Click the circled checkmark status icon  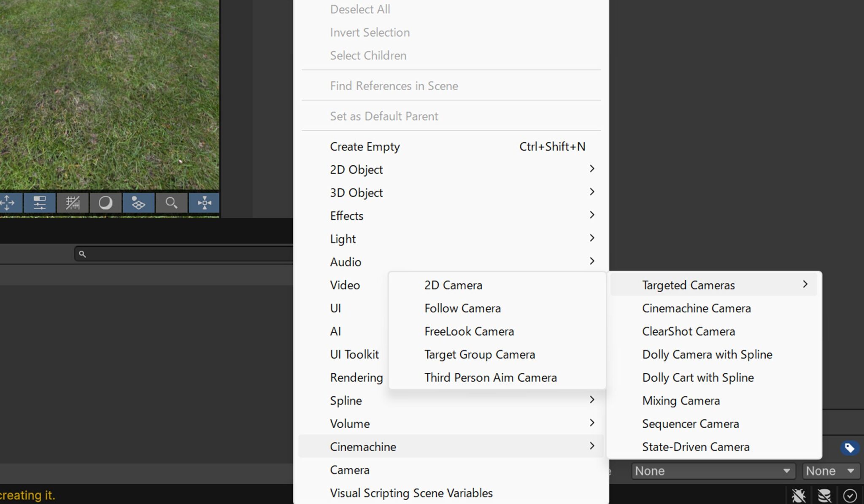tap(850, 495)
